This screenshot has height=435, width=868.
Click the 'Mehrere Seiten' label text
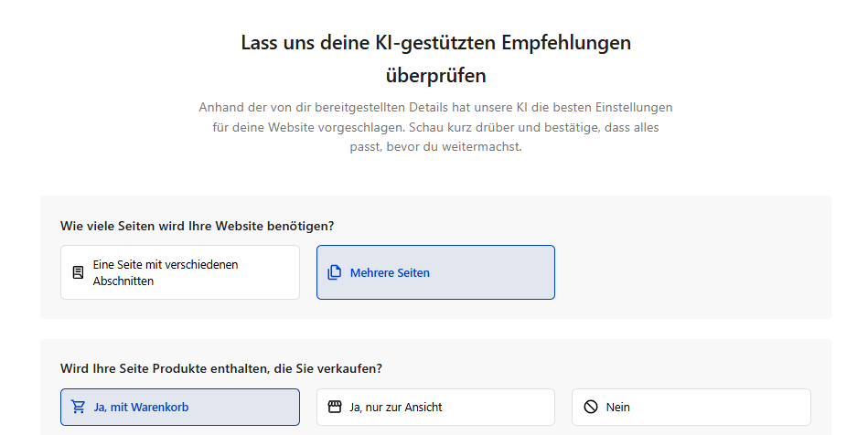[390, 272]
